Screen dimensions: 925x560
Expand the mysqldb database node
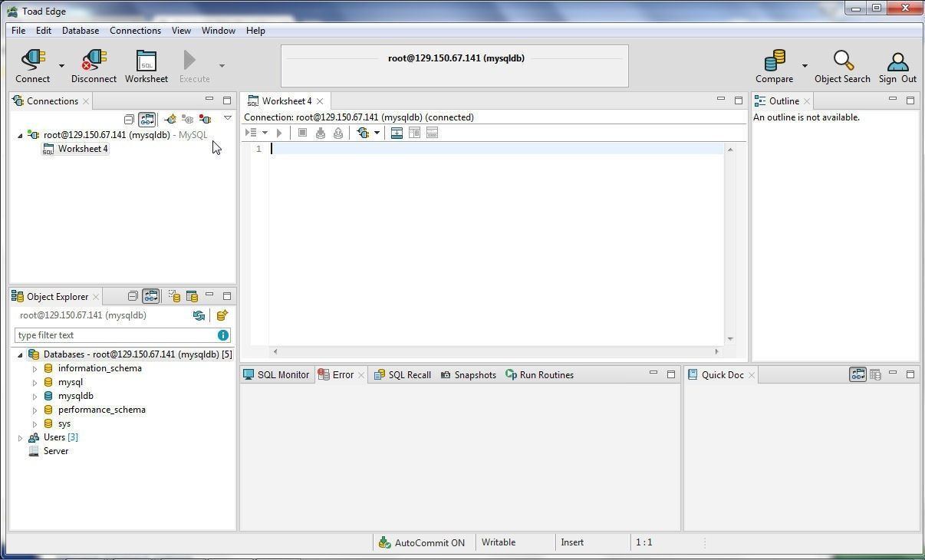(x=35, y=397)
